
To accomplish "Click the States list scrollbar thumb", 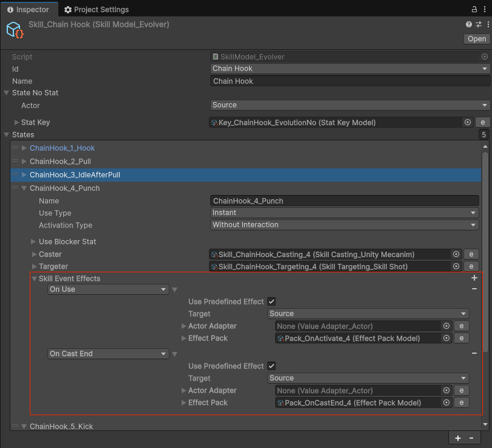I will coord(485,252).
